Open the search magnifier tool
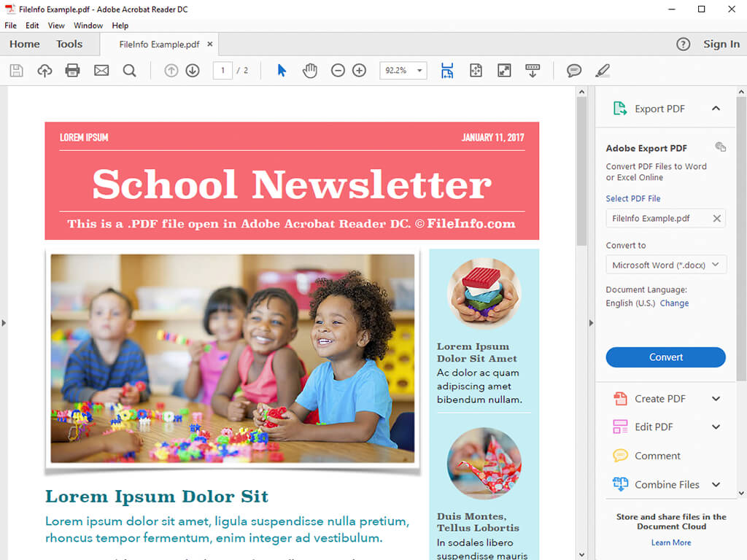The image size is (747, 560). tap(129, 71)
